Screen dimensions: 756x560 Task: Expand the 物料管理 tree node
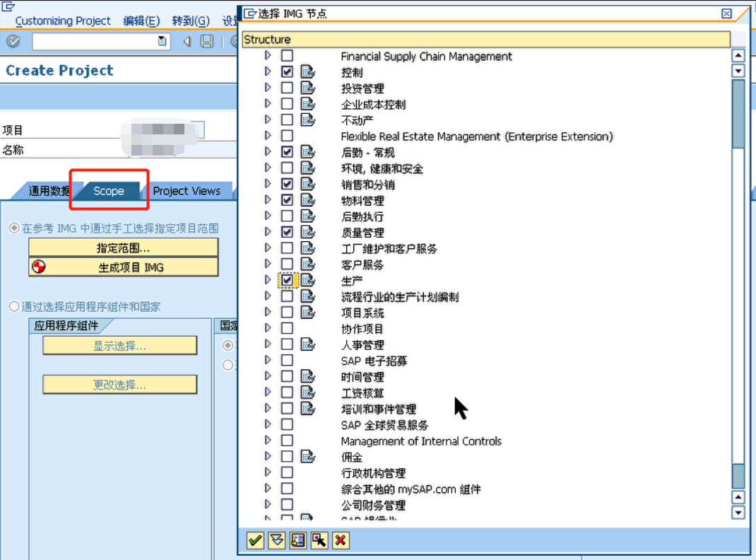coord(268,199)
